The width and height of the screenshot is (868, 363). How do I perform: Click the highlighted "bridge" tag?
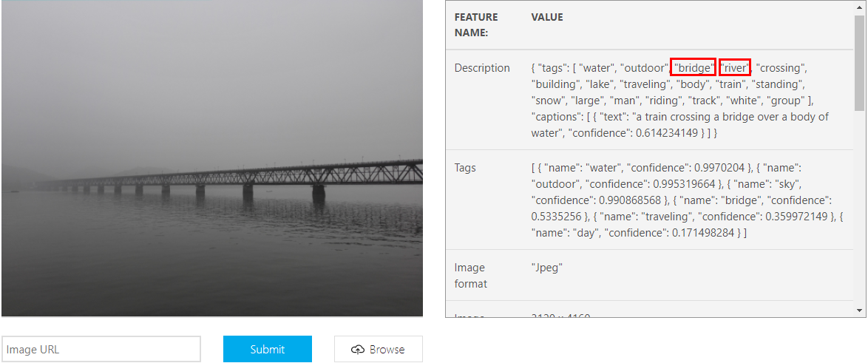(x=693, y=67)
